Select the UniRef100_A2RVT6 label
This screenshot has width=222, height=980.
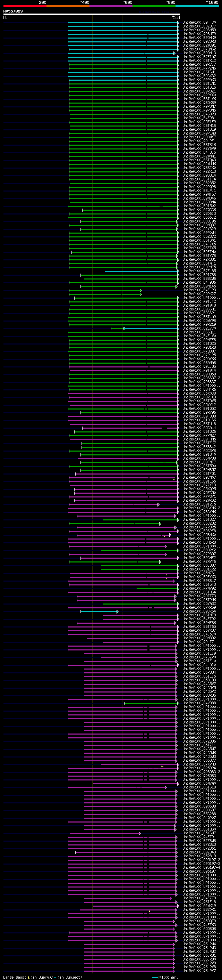point(199,562)
